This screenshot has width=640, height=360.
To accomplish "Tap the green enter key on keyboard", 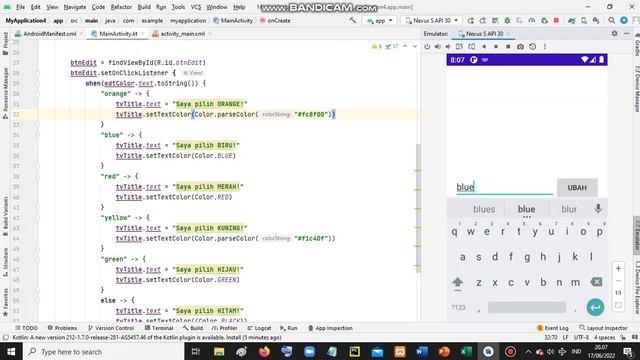I will 596,307.
